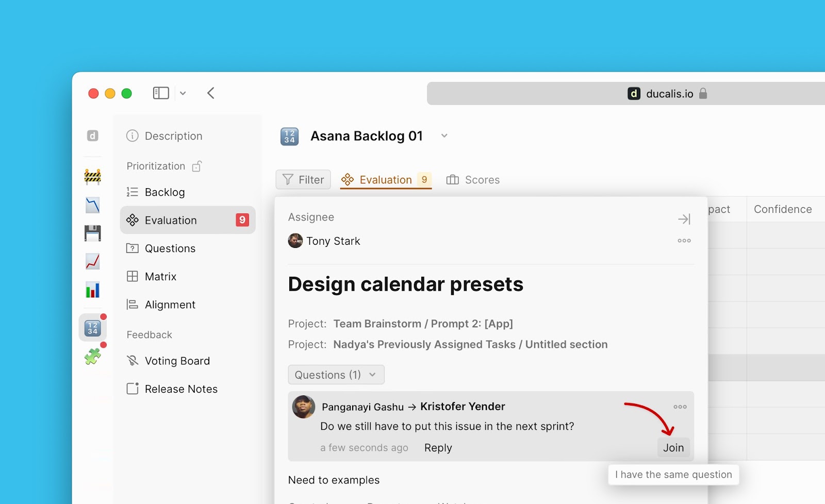Open the Ducalis 'd' home icon
The image size is (825, 504).
[x=93, y=136]
